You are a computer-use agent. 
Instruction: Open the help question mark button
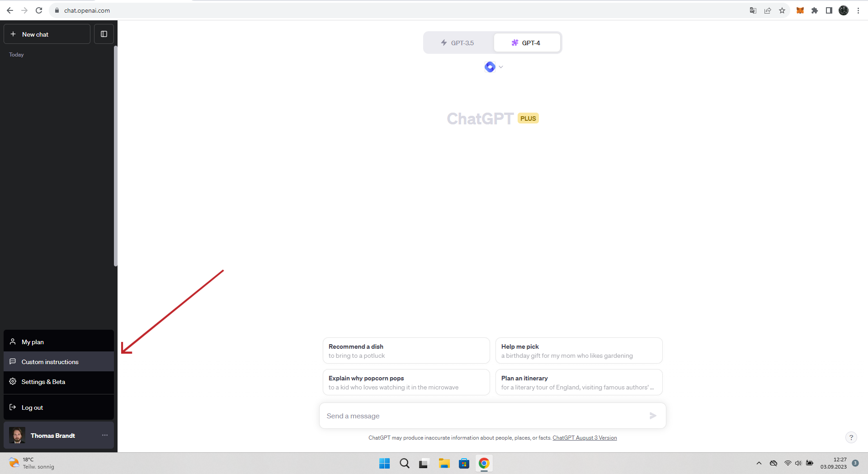851,437
